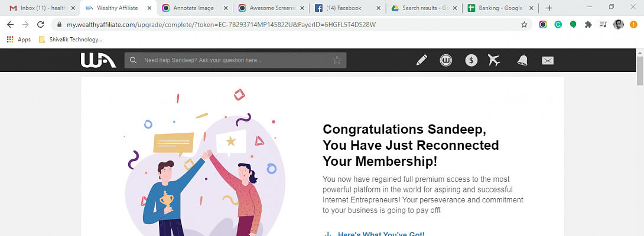644x236 pixels.
Task: Open the dollar sign icon
Action: coord(471,60)
